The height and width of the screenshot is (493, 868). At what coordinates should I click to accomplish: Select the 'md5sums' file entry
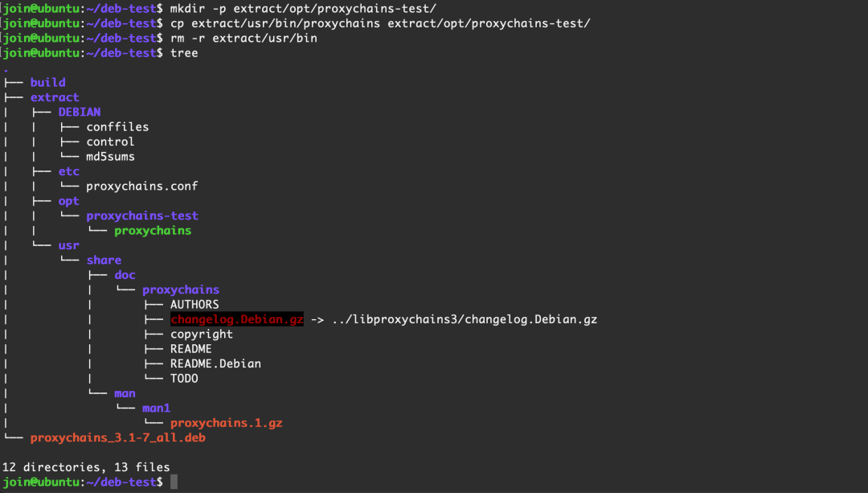click(110, 157)
